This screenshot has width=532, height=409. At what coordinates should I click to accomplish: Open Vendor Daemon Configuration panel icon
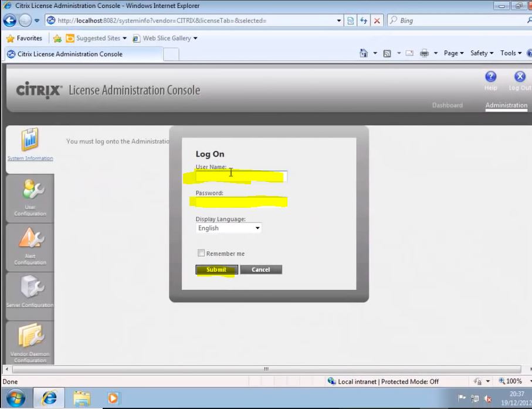(31, 336)
